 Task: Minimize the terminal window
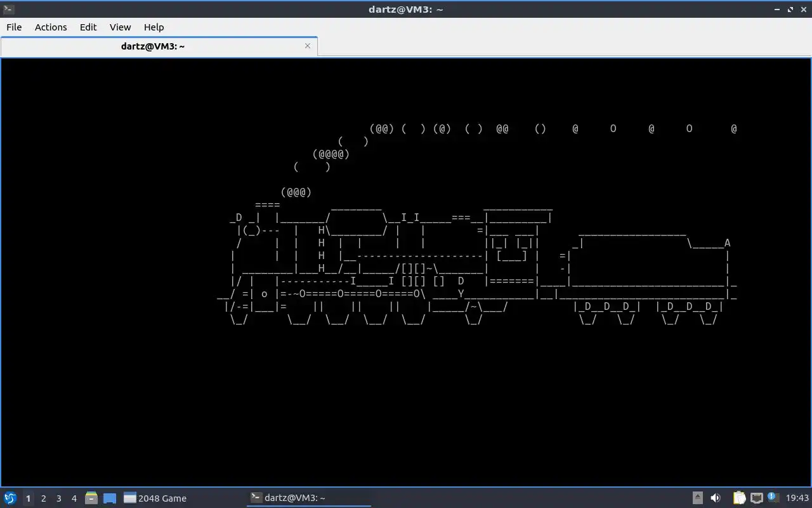778,10
